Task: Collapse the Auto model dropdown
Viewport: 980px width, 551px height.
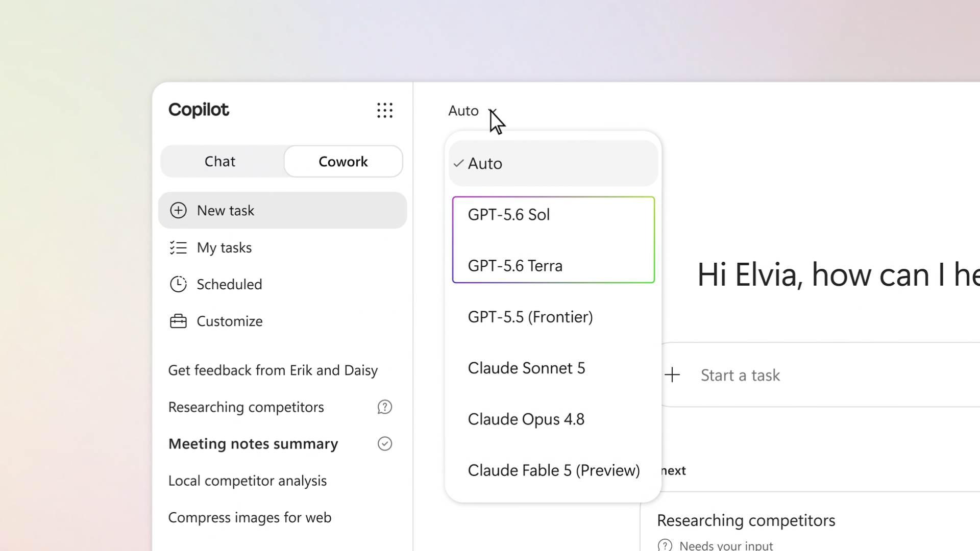Action: click(x=472, y=111)
